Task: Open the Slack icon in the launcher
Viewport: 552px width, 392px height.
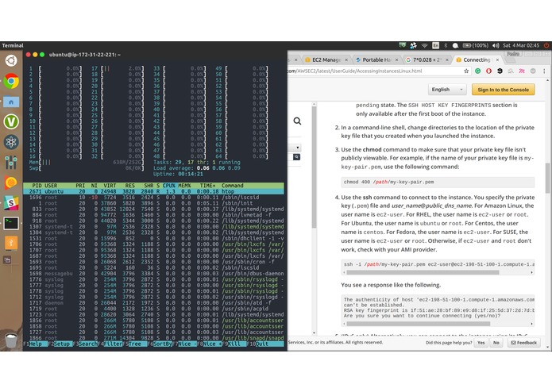Action: click(11, 203)
